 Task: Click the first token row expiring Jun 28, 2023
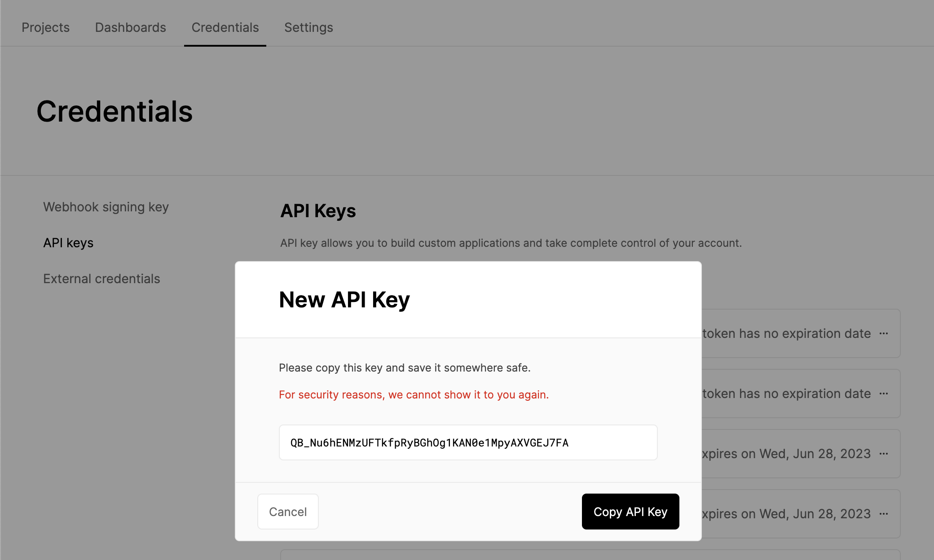(801, 454)
